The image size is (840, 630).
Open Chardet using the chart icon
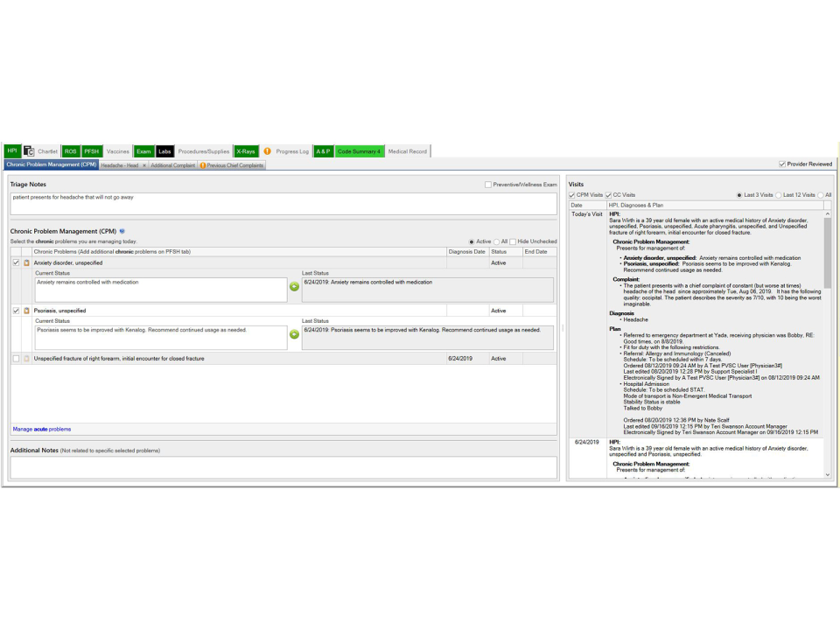point(29,150)
